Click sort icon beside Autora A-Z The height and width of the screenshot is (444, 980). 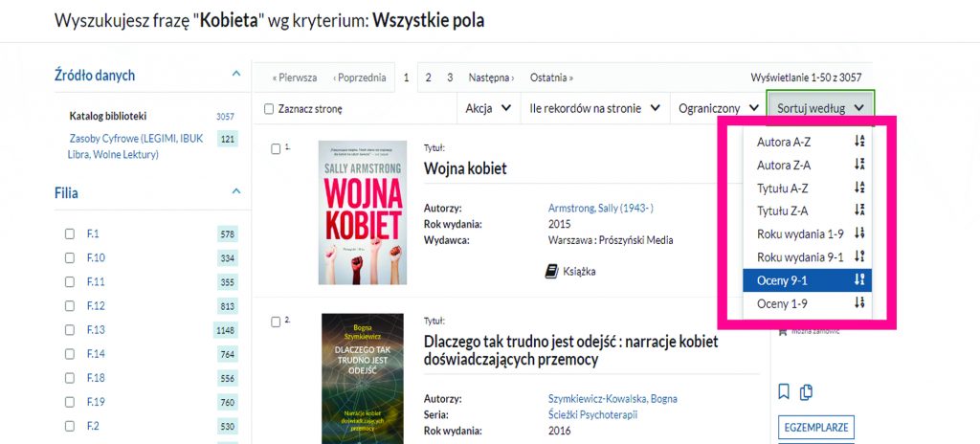pos(858,142)
